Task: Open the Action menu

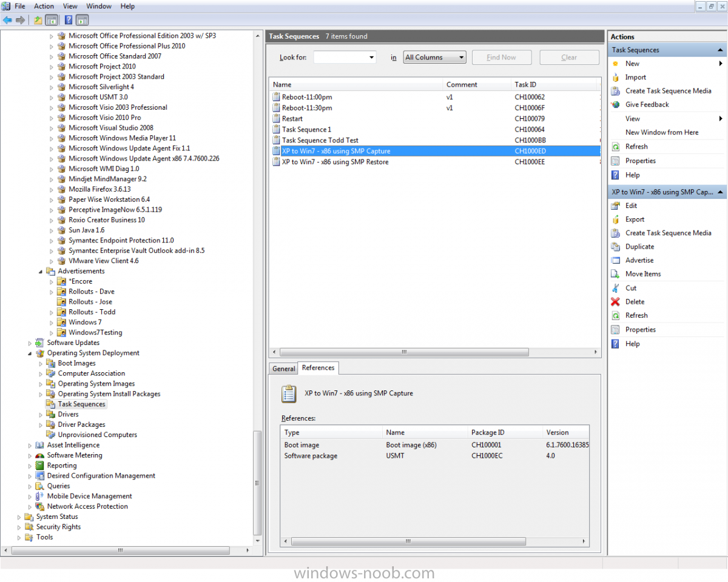Action: (44, 6)
